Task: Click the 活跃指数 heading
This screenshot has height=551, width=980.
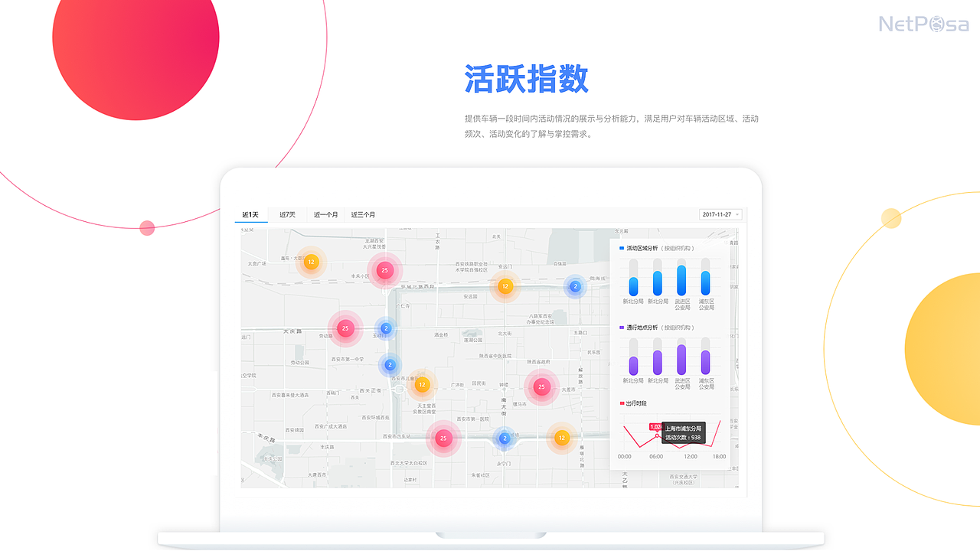Action: click(x=527, y=79)
